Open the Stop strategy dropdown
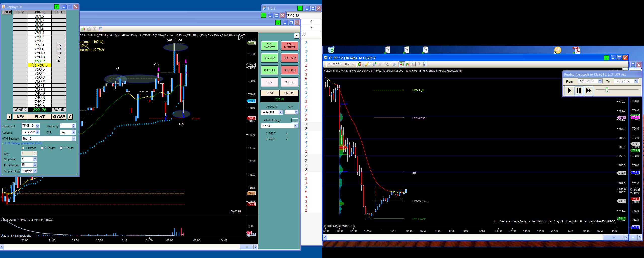Viewport: 644px width, 258px height. click(x=29, y=171)
